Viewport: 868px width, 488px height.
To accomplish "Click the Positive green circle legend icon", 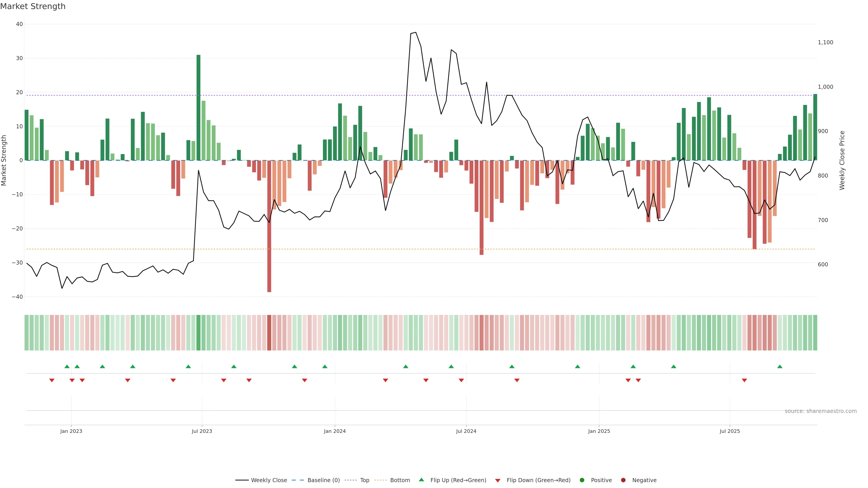I will pos(582,480).
